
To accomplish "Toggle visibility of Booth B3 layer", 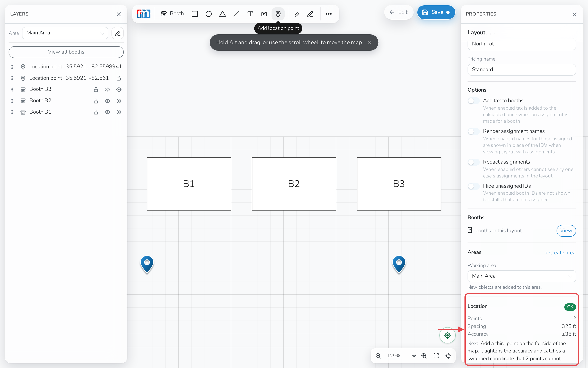I will click(x=107, y=90).
